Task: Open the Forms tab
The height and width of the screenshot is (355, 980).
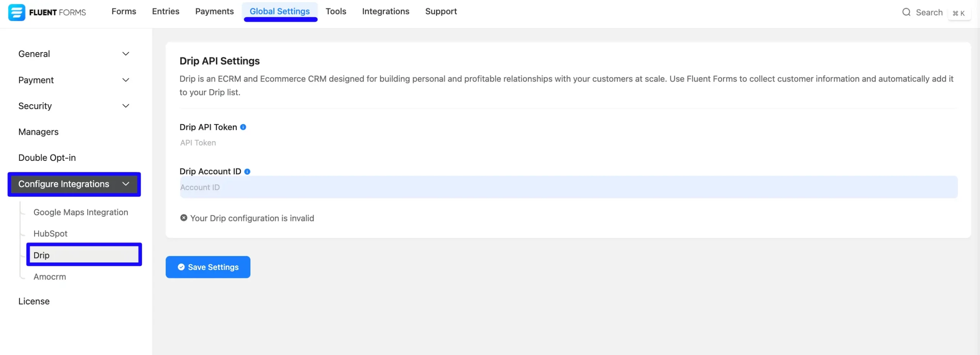Action: [124, 11]
